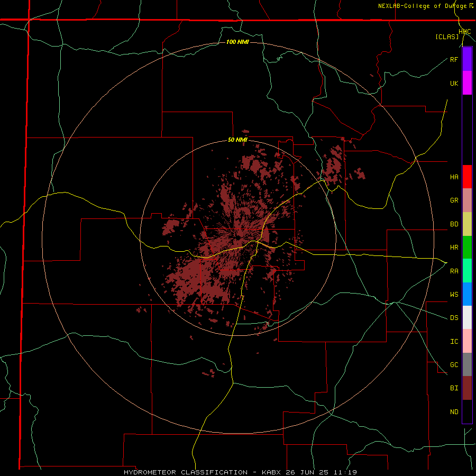Viewport: 476px width, 476px height.
Task: Click the ND black legend block
Action: pyautogui.click(x=467, y=411)
